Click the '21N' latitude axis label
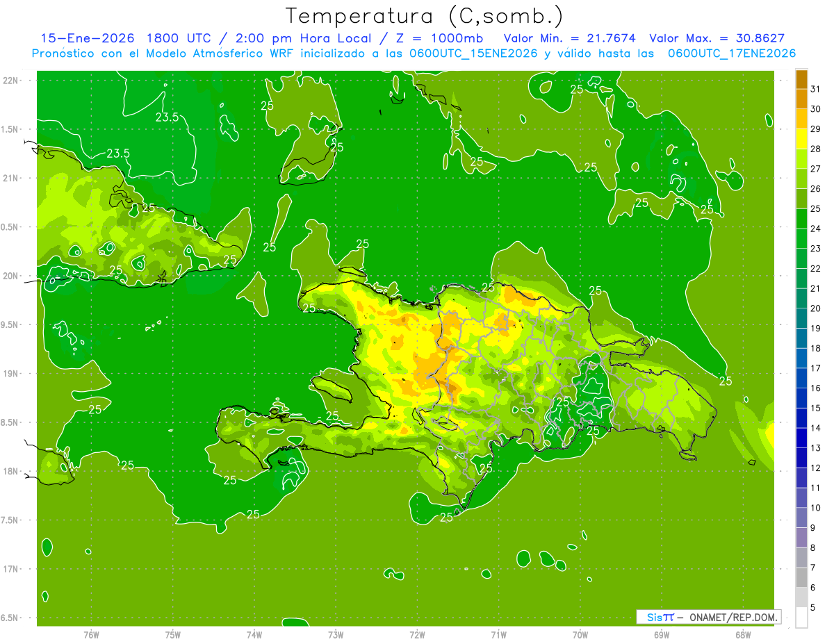 point(10,178)
